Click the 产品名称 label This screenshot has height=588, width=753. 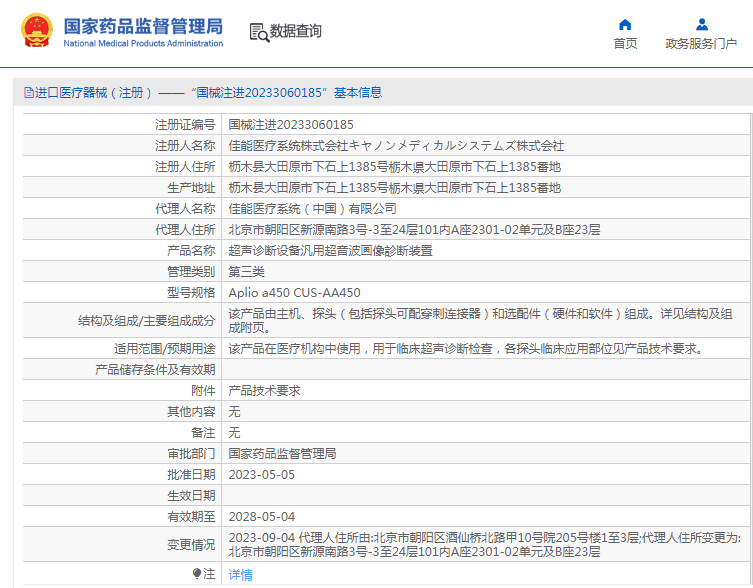point(191,251)
